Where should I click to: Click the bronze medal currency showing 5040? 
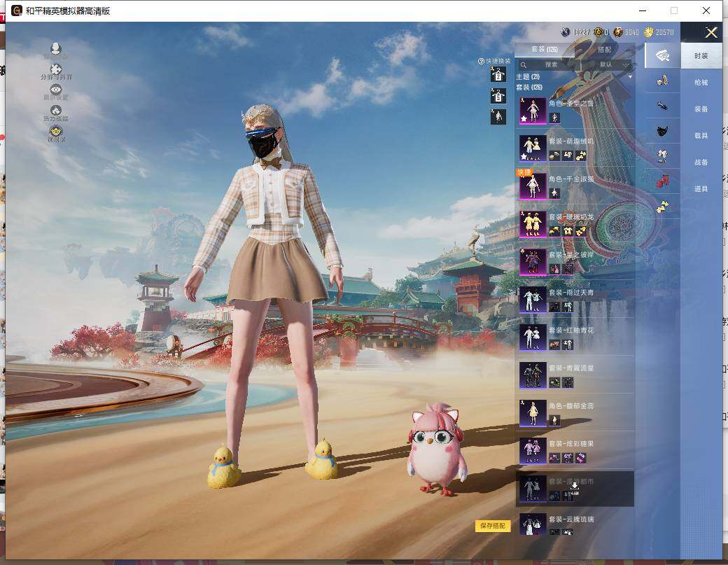(618, 32)
